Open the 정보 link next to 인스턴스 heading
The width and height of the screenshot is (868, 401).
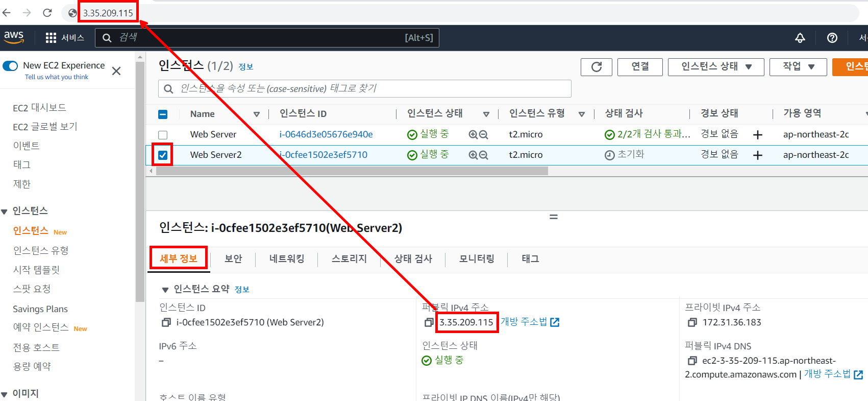pos(246,67)
